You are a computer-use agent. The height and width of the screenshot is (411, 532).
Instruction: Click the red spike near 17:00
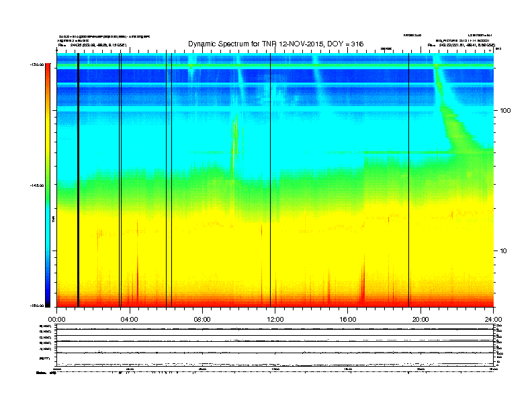(x=363, y=280)
